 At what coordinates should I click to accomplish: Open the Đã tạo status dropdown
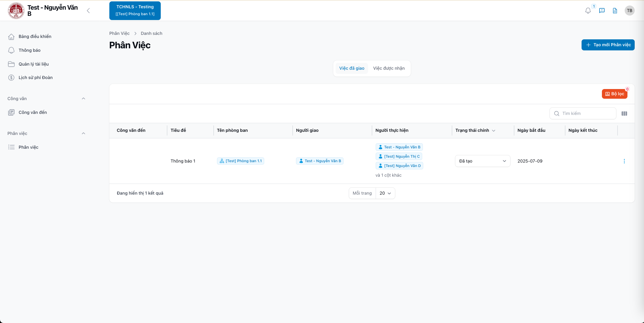tap(482, 161)
